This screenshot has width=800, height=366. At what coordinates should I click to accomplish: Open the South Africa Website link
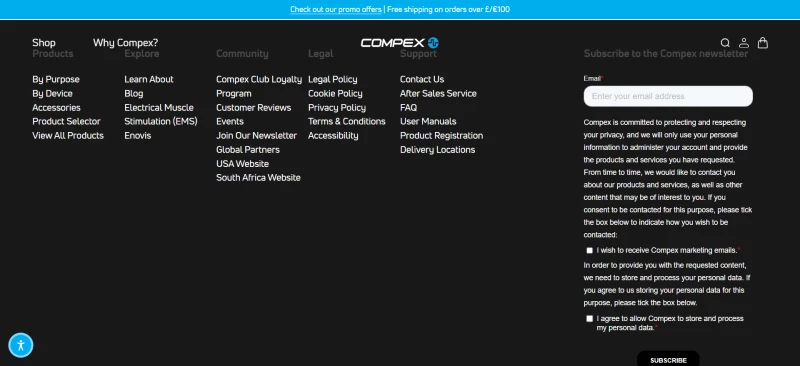pos(258,178)
